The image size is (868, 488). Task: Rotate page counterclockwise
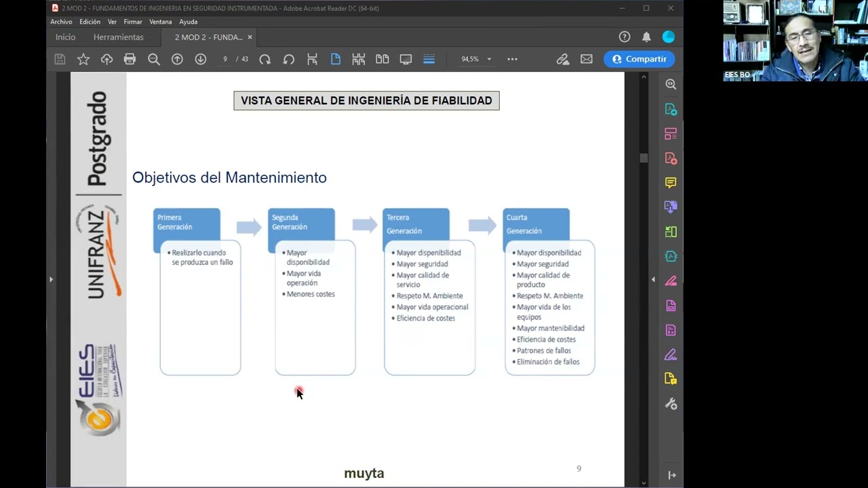[289, 59]
